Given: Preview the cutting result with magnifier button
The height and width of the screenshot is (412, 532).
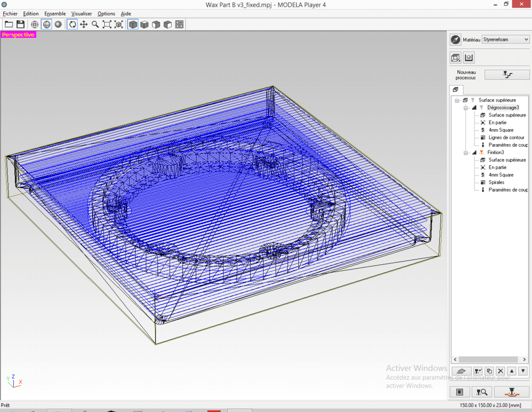Looking at the screenshot, I should click(482, 392).
